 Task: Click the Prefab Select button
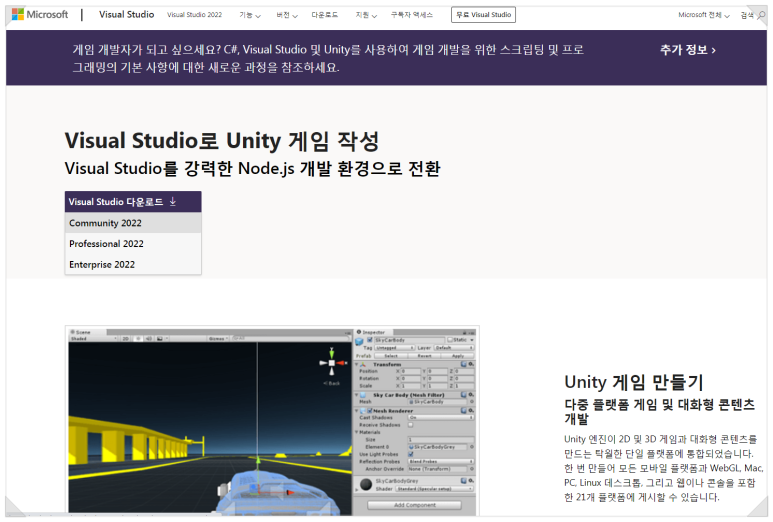(x=391, y=356)
